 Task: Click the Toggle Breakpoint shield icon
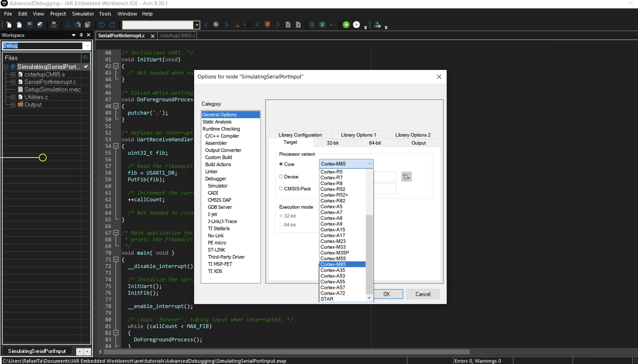tap(267, 25)
